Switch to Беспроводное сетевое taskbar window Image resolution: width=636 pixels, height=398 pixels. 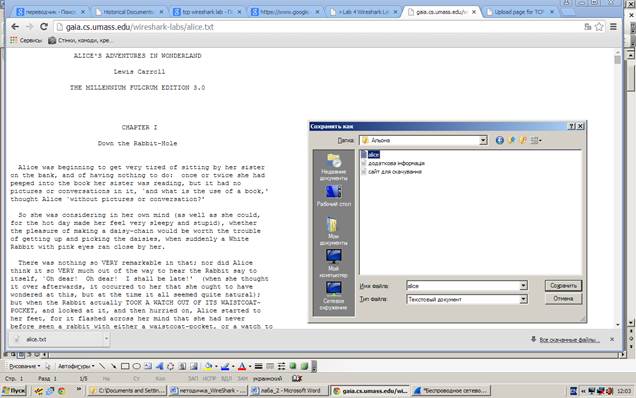coord(451,391)
